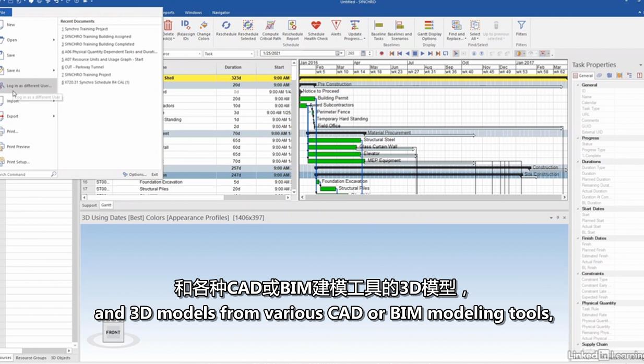
Task: Open the Alerts ribbon button
Action: (x=336, y=28)
